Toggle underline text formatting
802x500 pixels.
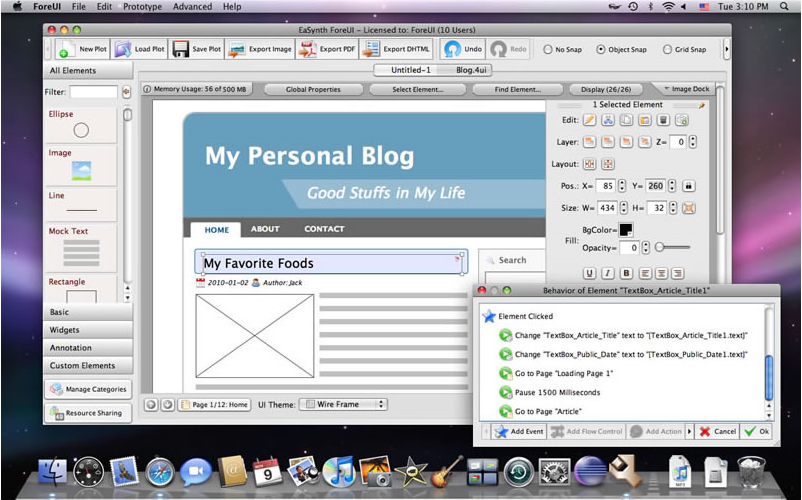tap(589, 273)
